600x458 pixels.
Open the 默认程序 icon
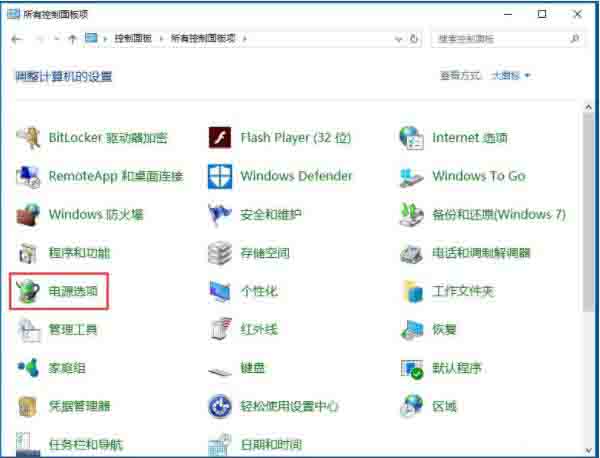pyautogui.click(x=411, y=368)
